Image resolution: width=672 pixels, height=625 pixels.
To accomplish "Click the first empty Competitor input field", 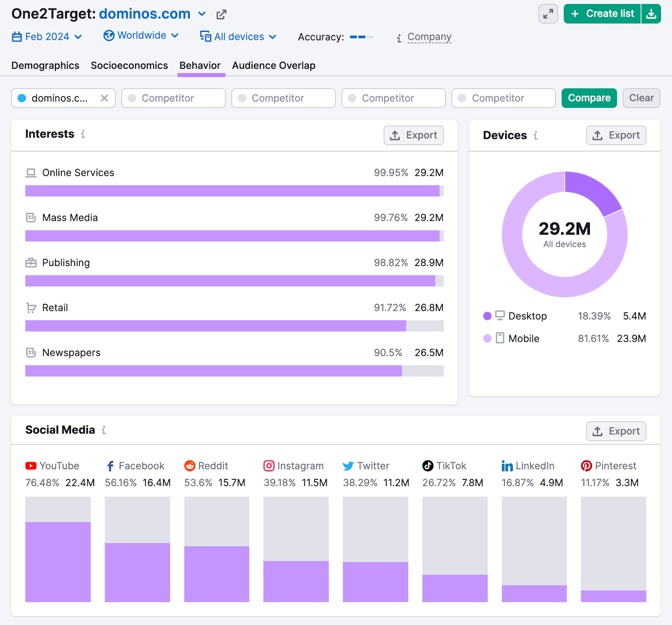I will point(173,98).
